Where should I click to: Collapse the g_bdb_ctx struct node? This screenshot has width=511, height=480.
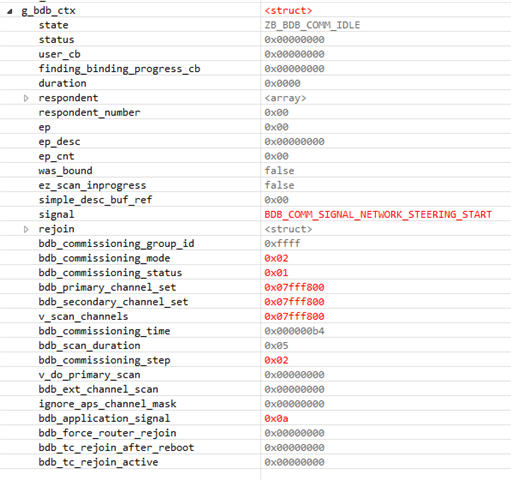pyautogui.click(x=10, y=11)
